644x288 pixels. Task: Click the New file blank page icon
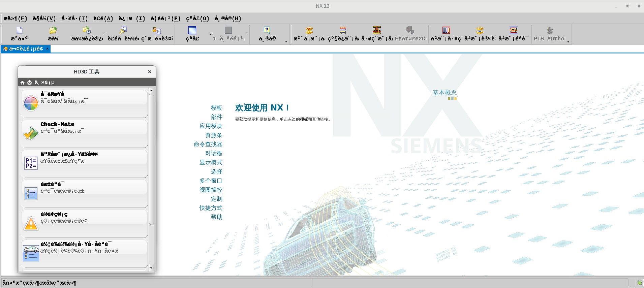coord(20,30)
